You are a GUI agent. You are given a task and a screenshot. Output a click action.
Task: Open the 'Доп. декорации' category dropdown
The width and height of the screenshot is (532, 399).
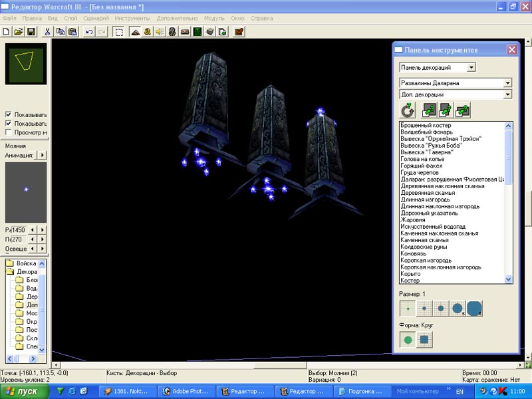pos(507,94)
